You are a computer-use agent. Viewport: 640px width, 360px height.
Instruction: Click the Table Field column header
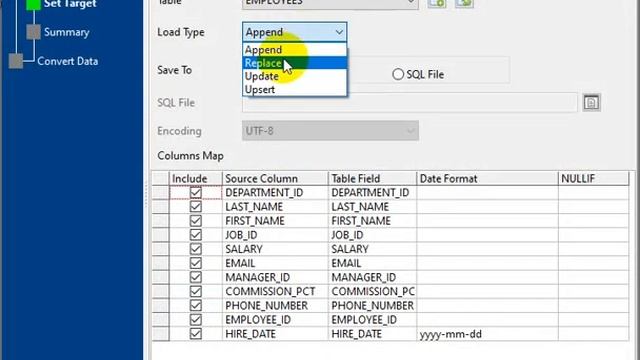[372, 178]
